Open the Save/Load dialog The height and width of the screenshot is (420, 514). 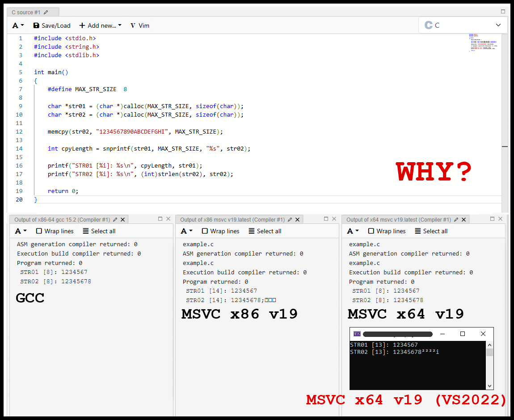pos(52,25)
